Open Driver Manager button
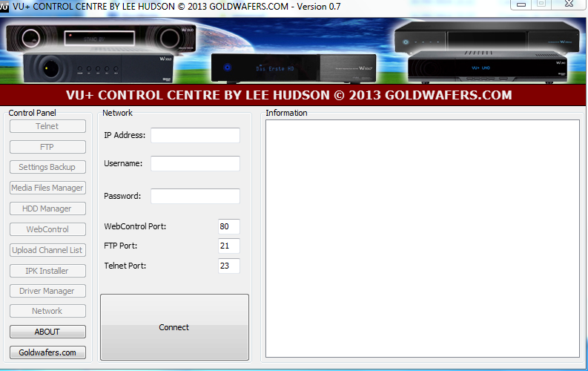The image size is (588, 371). tap(47, 291)
